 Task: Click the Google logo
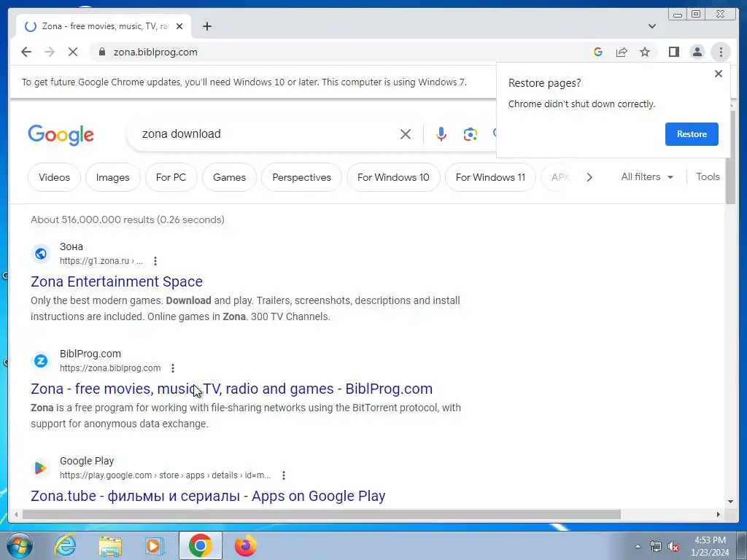coord(61,135)
